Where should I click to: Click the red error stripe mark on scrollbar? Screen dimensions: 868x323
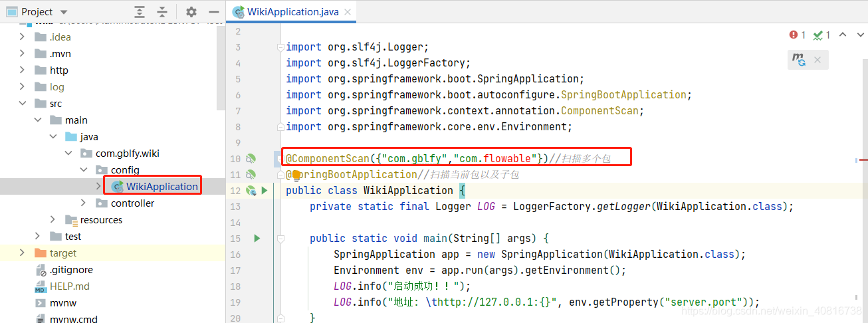click(x=863, y=160)
